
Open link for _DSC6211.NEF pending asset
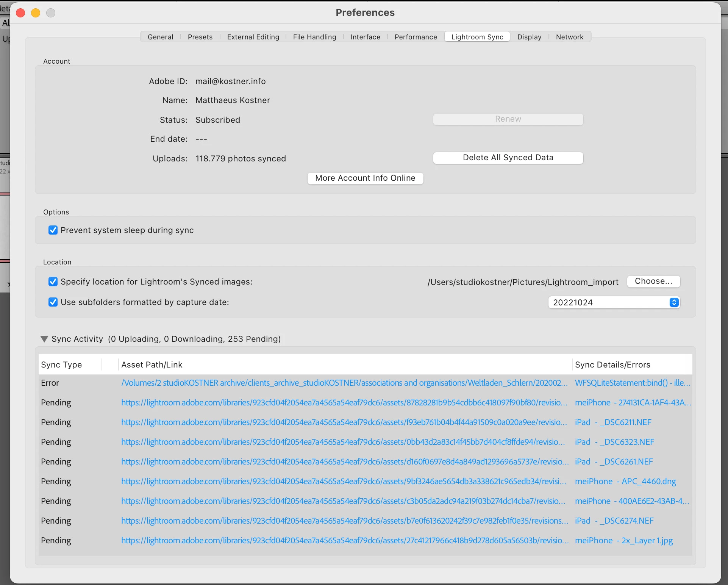344,422
